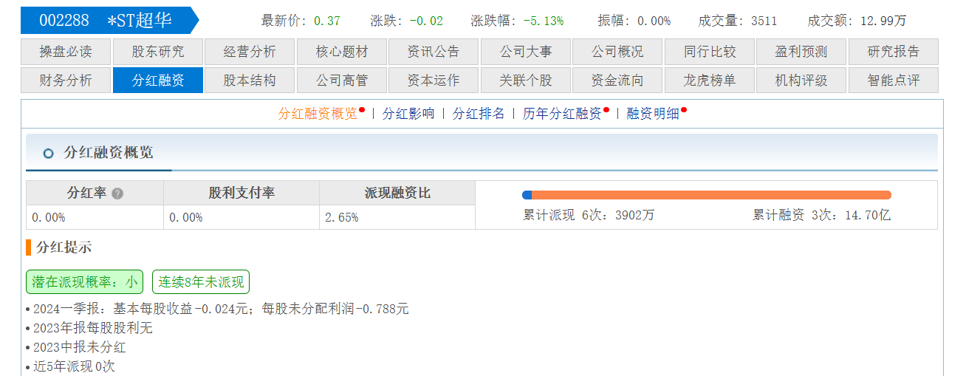Click the 分红融资概览 sub-navigation link
The height and width of the screenshot is (376, 980).
point(318,114)
